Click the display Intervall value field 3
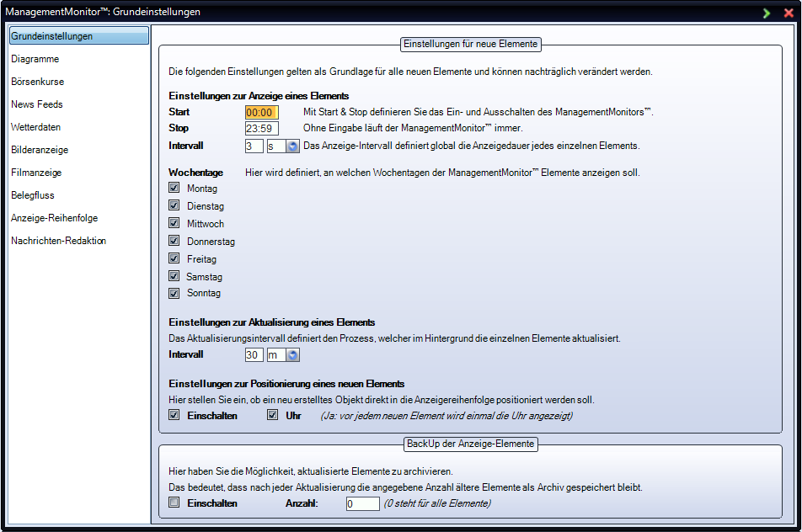The image size is (802, 532). coord(254,146)
